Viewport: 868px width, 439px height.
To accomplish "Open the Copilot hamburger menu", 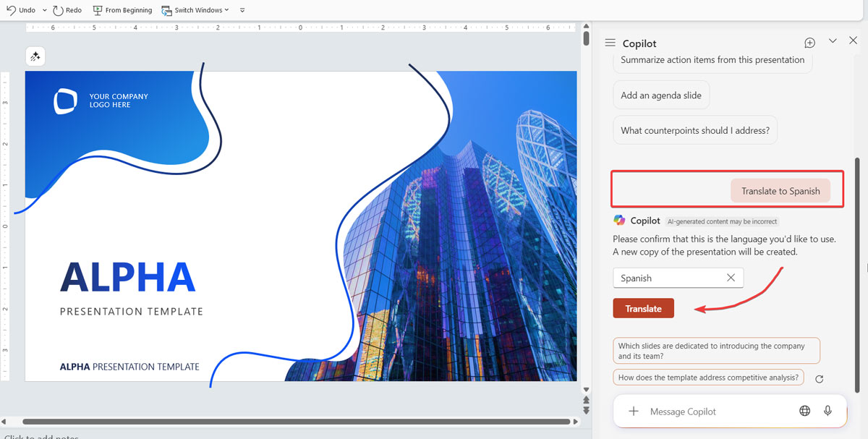I will (x=610, y=43).
